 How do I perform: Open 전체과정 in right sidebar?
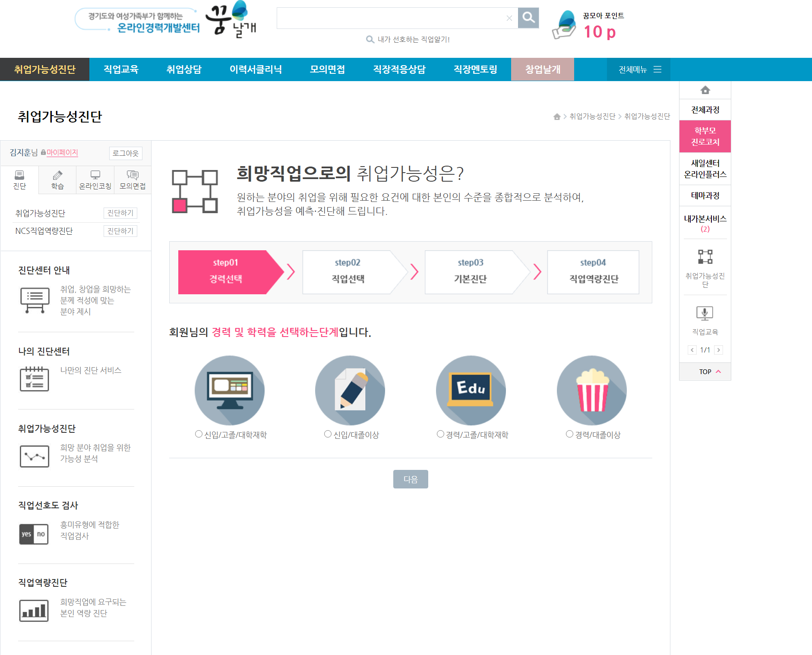tap(705, 110)
